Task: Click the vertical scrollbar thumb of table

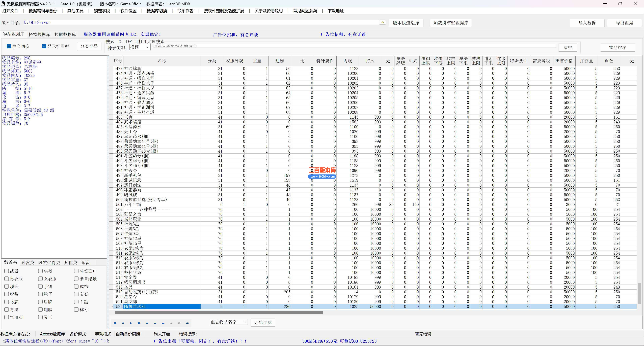Action: tap(639, 293)
